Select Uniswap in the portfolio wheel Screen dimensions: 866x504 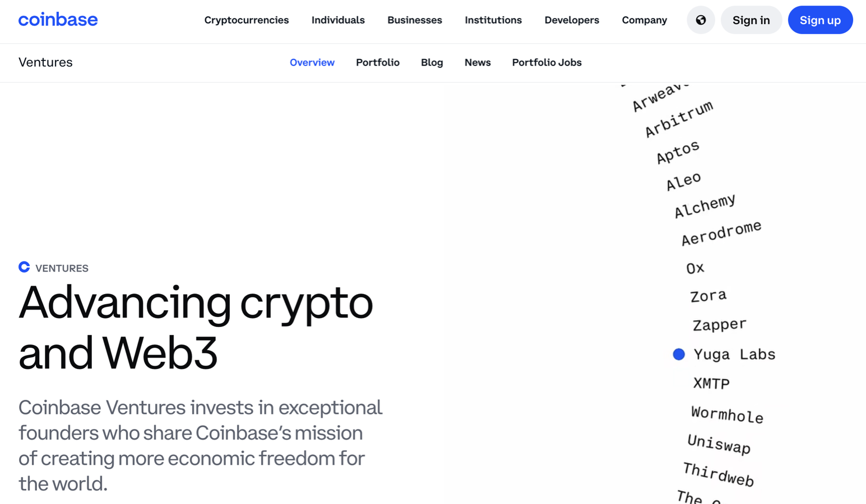pyautogui.click(x=719, y=444)
